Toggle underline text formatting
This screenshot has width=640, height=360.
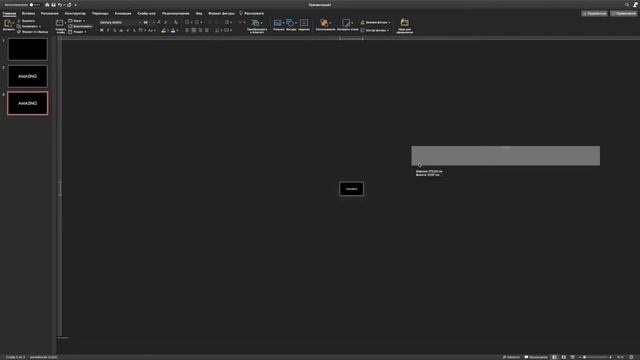pos(114,30)
